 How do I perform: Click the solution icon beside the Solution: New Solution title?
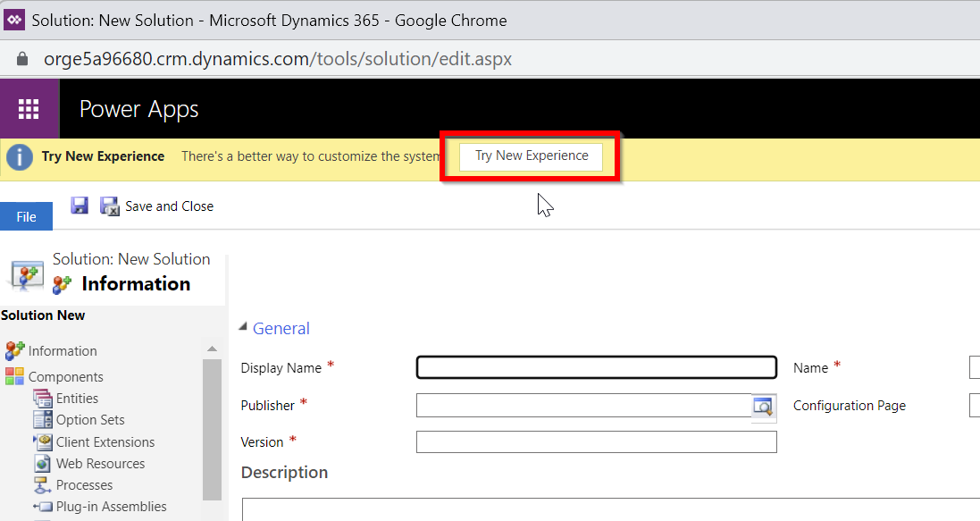[27, 274]
